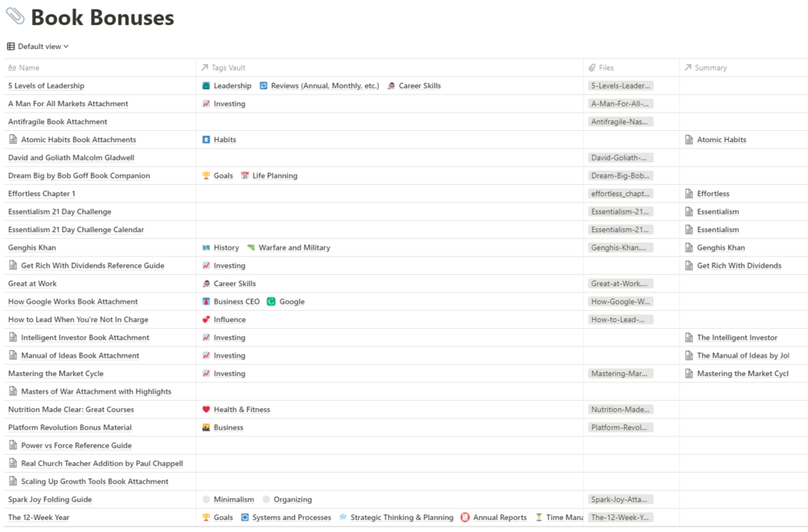Click the Warfare and Military tag icon
This screenshot has width=808, height=532.
coord(251,248)
